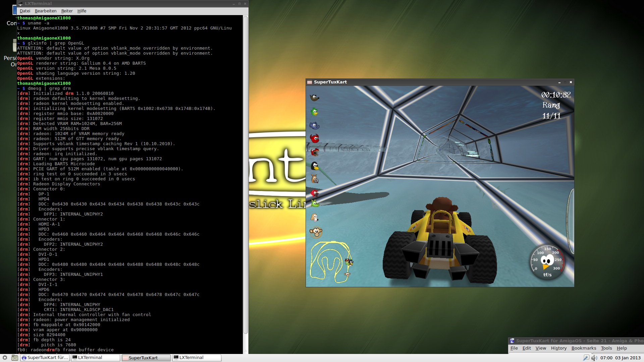Click the 'CRT1: INTERNAL_KLDSCP_DAC1' line
Viewport: 644px width, 362px height.
pos(65,310)
